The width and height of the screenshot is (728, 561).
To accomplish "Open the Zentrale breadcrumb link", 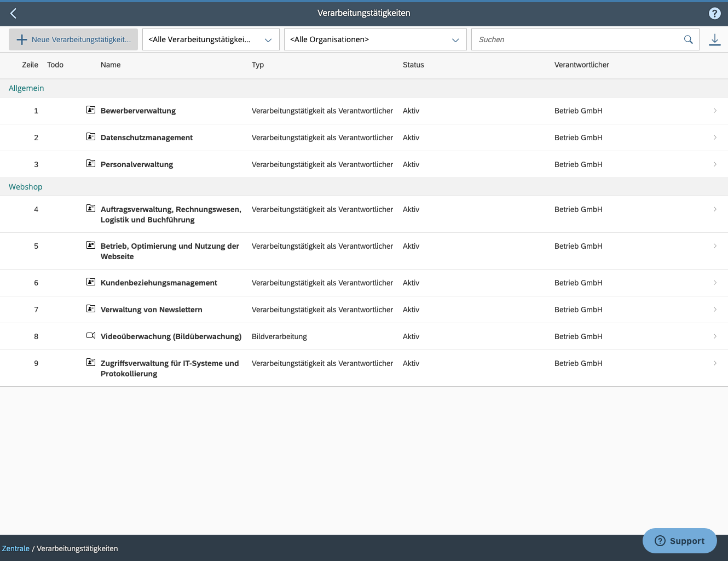I will pos(15,548).
